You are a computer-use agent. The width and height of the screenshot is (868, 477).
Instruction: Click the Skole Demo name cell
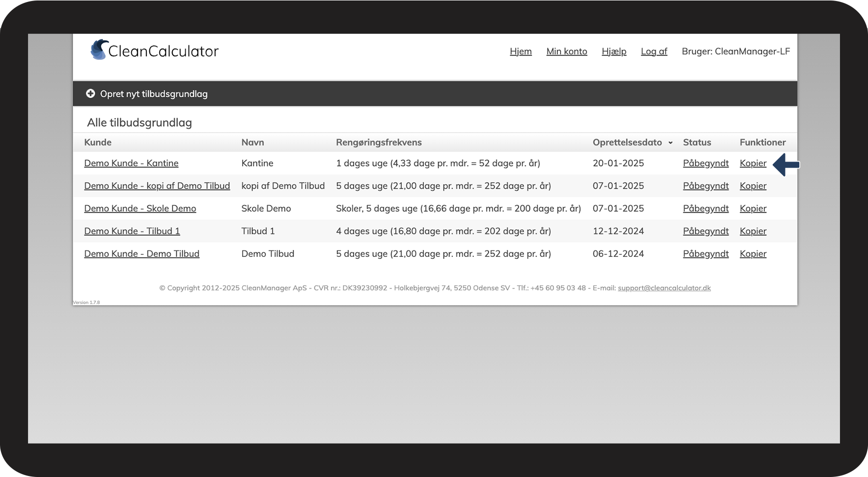pos(266,208)
